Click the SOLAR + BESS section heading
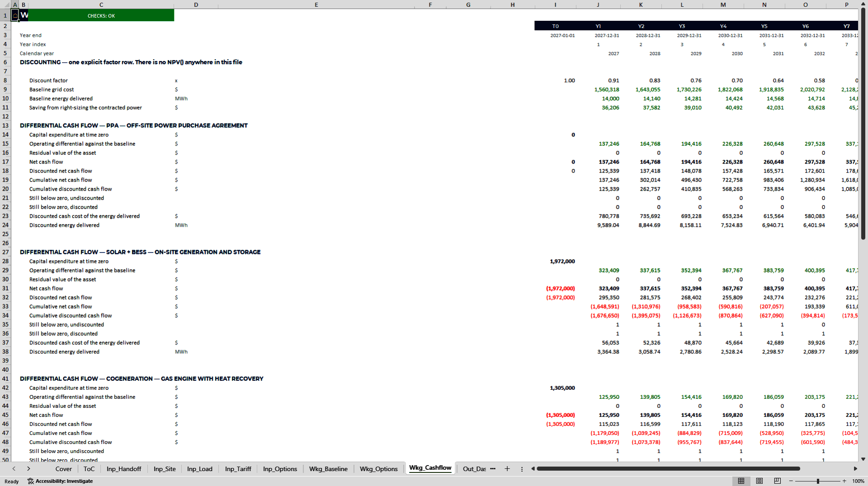This screenshot has width=868, height=486. (140, 252)
